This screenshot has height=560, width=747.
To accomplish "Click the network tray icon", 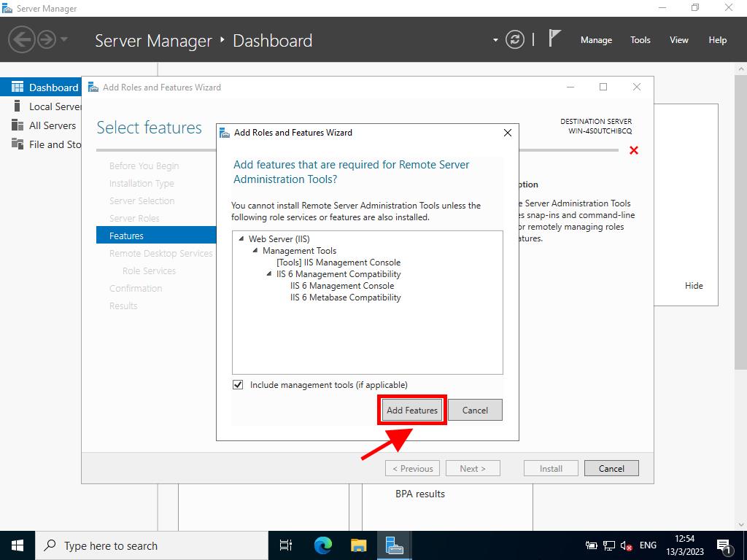I will click(609, 545).
